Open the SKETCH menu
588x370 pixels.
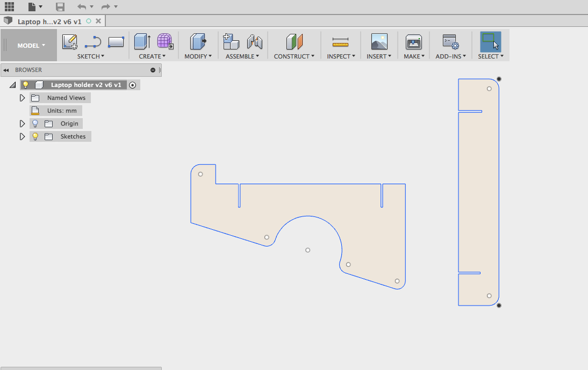pyautogui.click(x=90, y=56)
